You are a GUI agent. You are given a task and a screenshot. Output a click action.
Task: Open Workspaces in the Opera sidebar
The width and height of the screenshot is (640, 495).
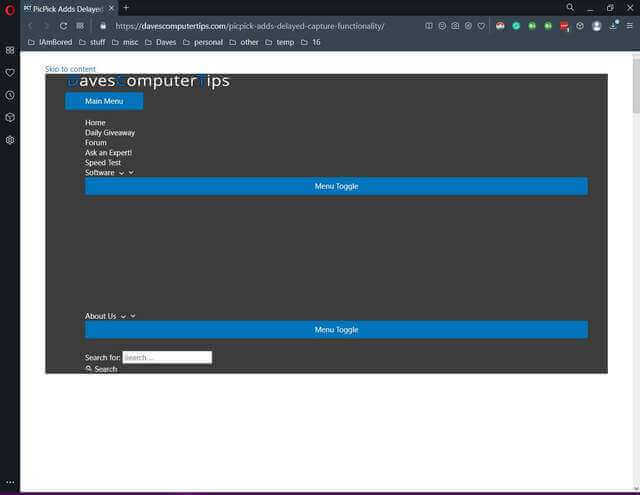(10, 50)
